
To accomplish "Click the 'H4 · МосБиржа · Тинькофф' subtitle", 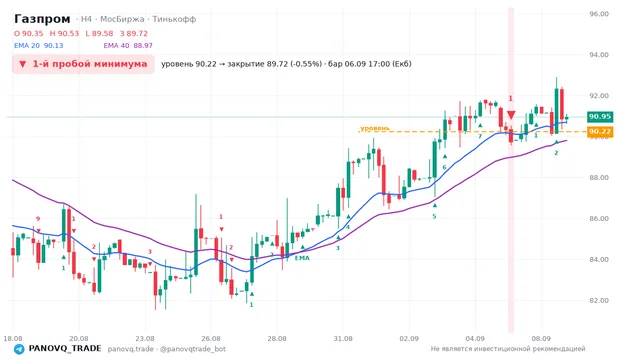I will (138, 19).
